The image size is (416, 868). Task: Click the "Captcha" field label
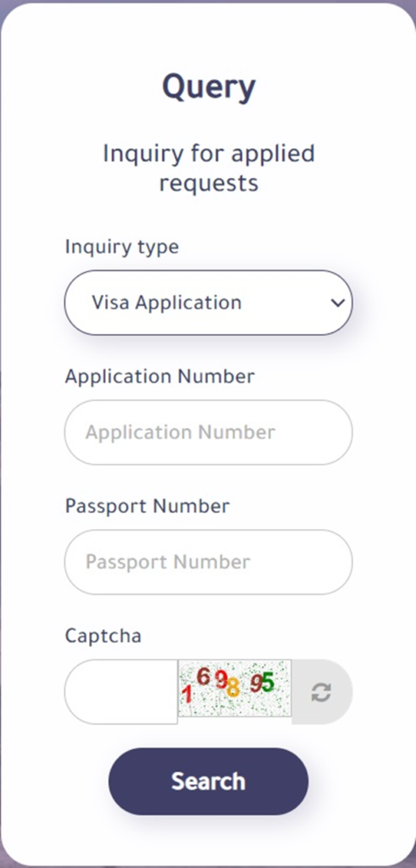point(103,636)
